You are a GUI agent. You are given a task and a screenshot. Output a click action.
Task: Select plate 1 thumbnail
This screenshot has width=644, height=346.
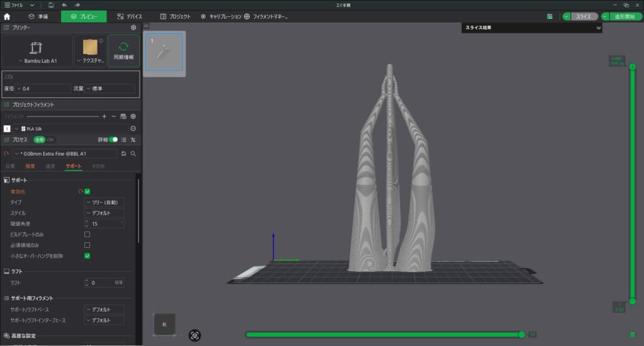pyautogui.click(x=164, y=53)
